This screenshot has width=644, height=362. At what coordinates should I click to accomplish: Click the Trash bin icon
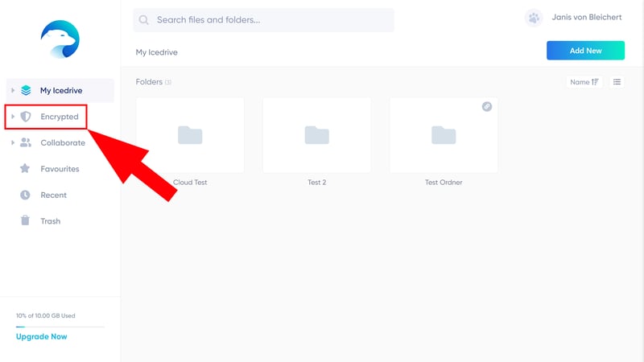click(25, 220)
